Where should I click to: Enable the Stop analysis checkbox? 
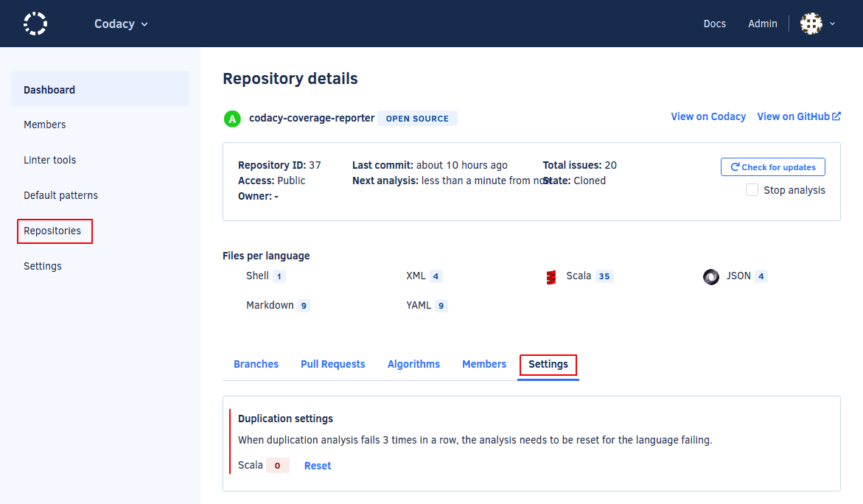pyautogui.click(x=752, y=189)
